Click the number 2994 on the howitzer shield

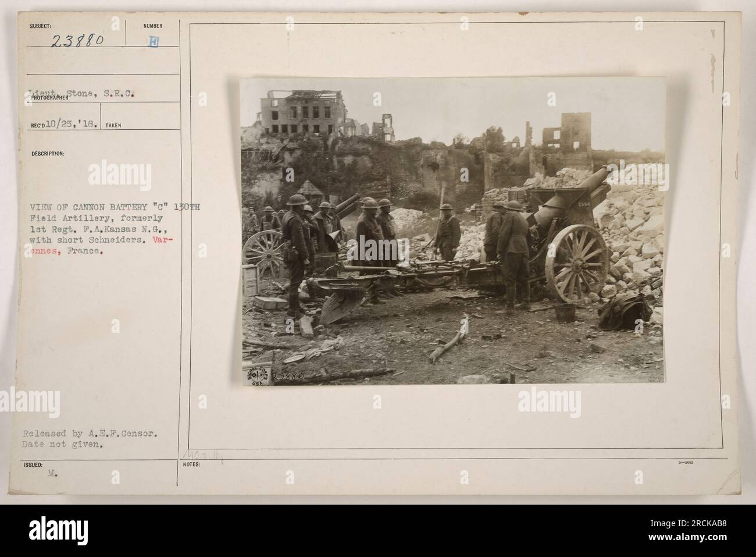point(583,205)
